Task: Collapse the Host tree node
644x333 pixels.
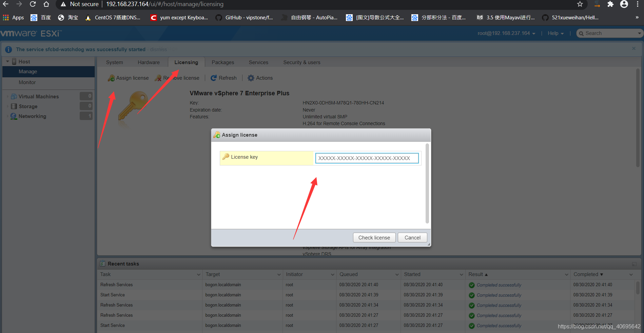Action: [x=7, y=61]
